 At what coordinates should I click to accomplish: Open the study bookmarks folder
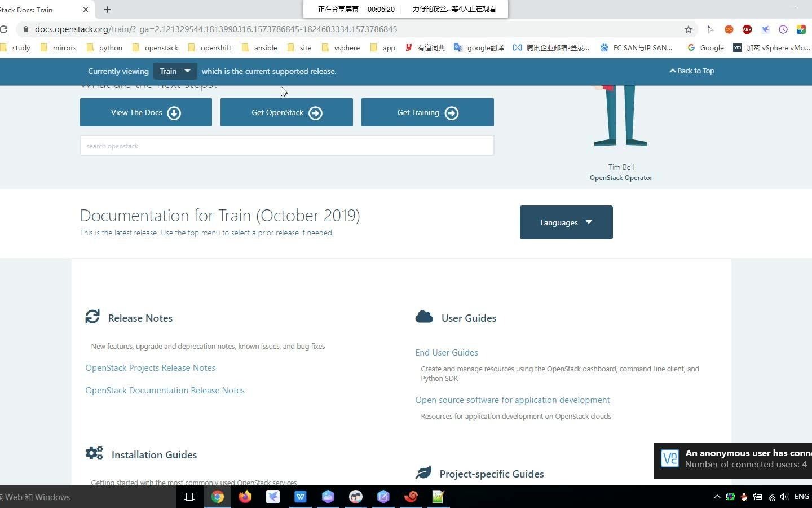click(x=16, y=48)
